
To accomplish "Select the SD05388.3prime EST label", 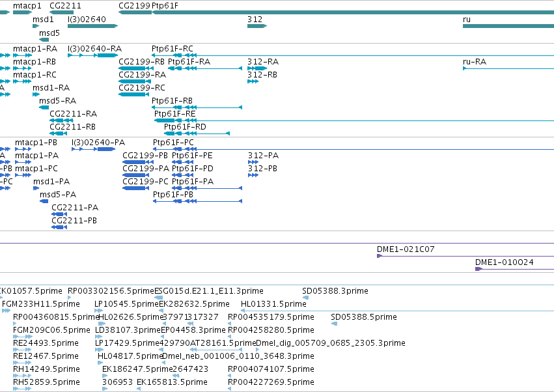I will coord(335,291).
